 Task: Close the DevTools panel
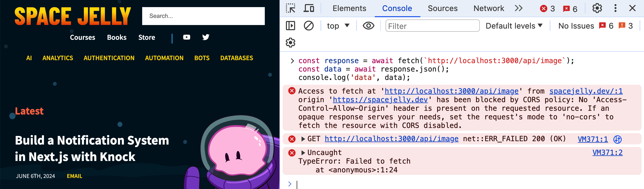[x=632, y=8]
